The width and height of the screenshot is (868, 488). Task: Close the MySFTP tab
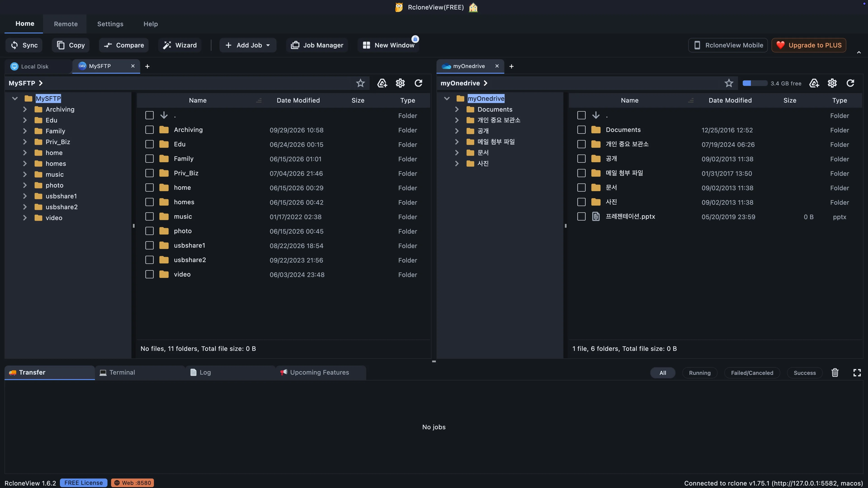coord(133,66)
